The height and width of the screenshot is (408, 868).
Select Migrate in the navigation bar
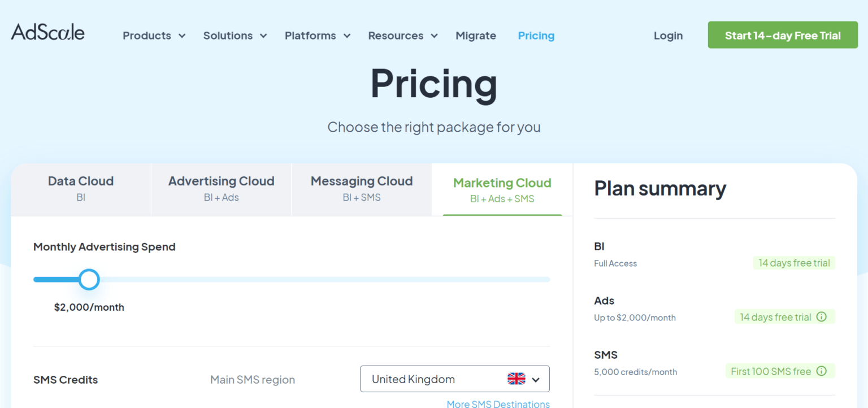[x=475, y=35]
